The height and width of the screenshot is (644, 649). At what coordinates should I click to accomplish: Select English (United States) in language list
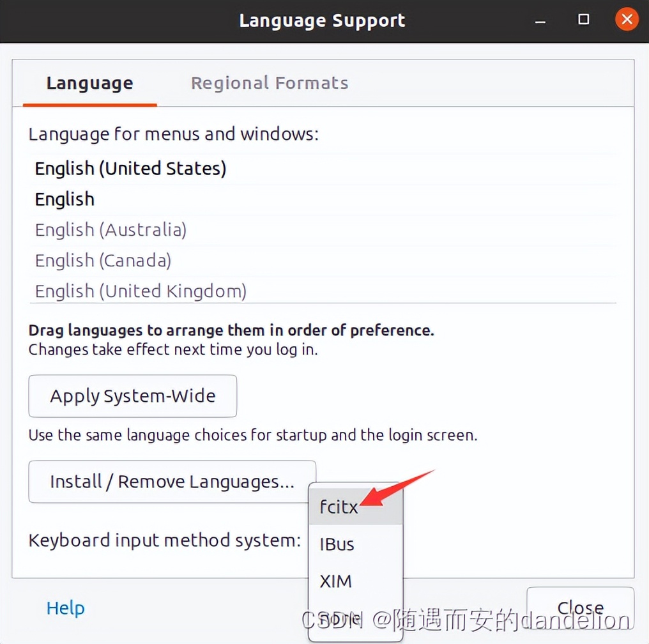(x=130, y=168)
